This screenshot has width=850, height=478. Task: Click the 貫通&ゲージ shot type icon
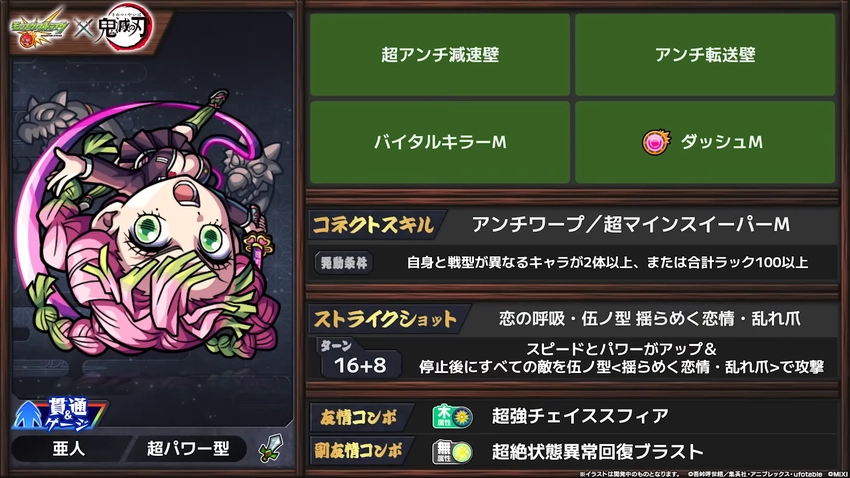(59, 415)
